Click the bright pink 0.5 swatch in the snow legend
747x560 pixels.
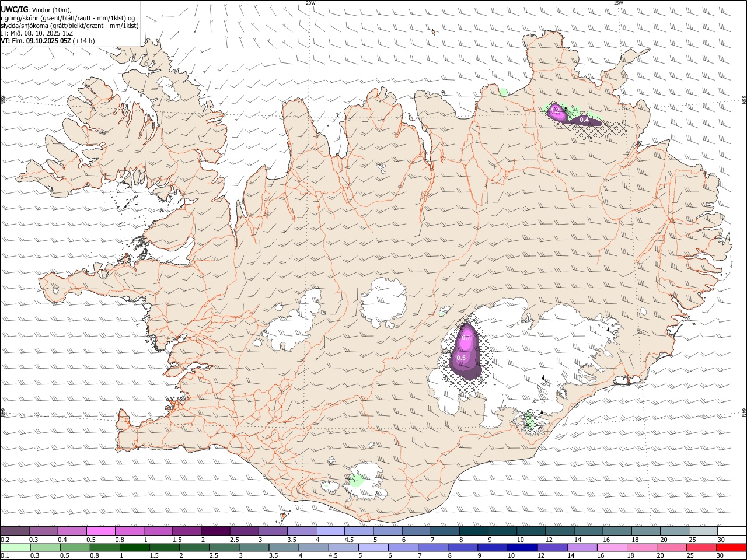tap(100, 531)
